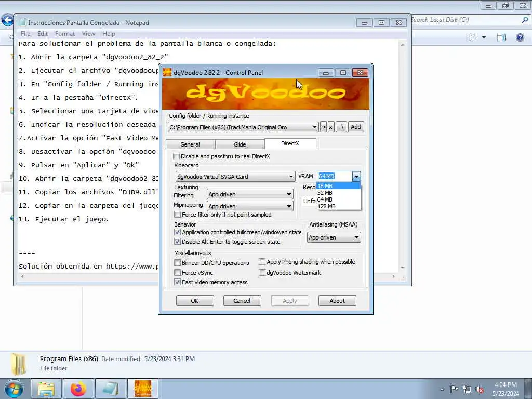The height and width of the screenshot is (399, 532).
Task: Open Notepad Help menu
Action: click(x=109, y=34)
